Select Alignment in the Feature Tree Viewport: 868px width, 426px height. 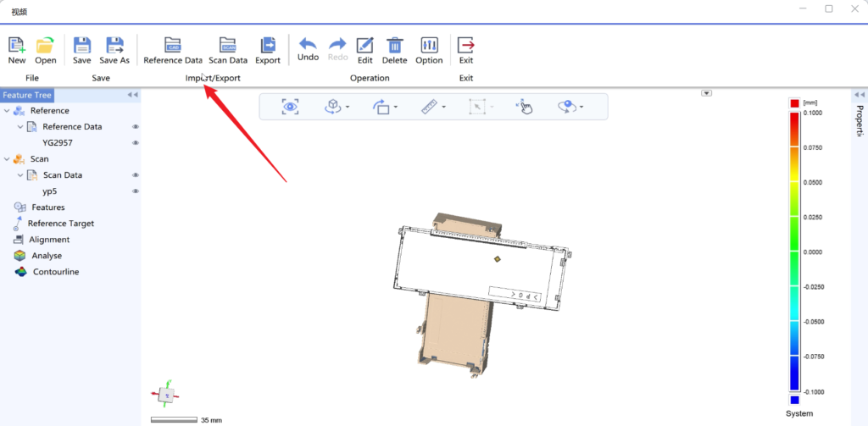point(49,240)
